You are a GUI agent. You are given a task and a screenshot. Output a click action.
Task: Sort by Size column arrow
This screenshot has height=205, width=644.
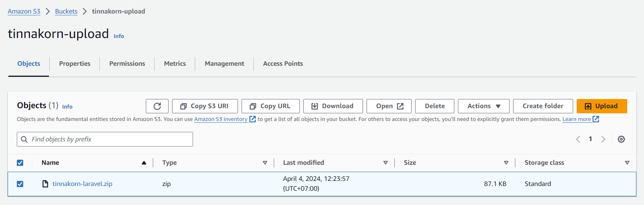click(x=506, y=163)
